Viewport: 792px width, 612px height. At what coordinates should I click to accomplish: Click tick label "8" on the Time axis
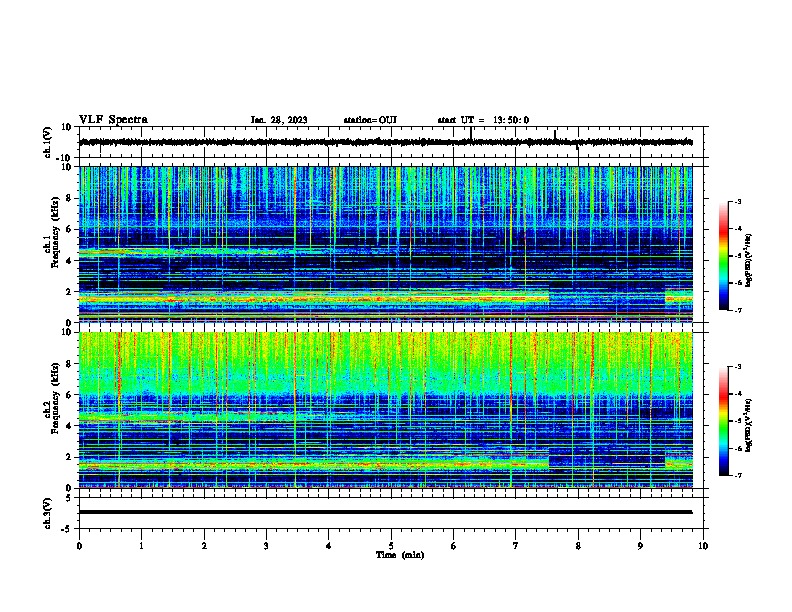pos(578,546)
